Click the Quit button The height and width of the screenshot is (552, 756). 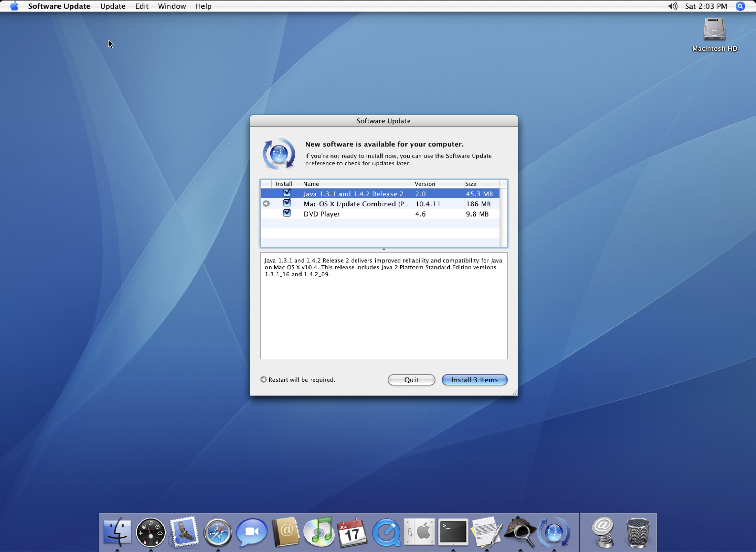pos(411,380)
